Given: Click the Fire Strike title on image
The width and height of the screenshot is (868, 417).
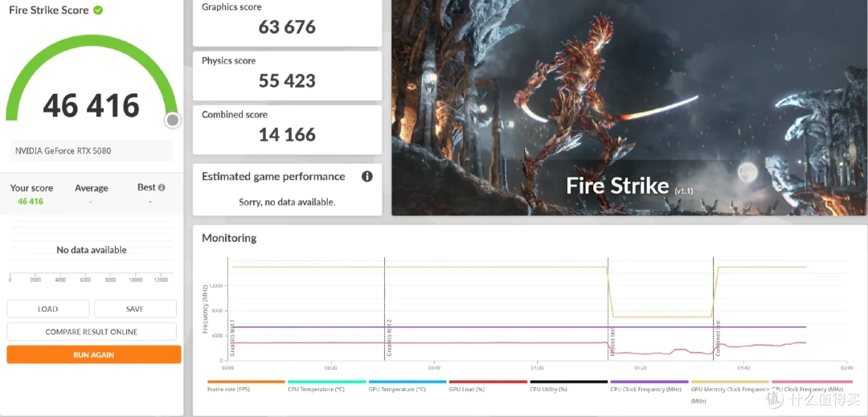Looking at the screenshot, I should (617, 186).
